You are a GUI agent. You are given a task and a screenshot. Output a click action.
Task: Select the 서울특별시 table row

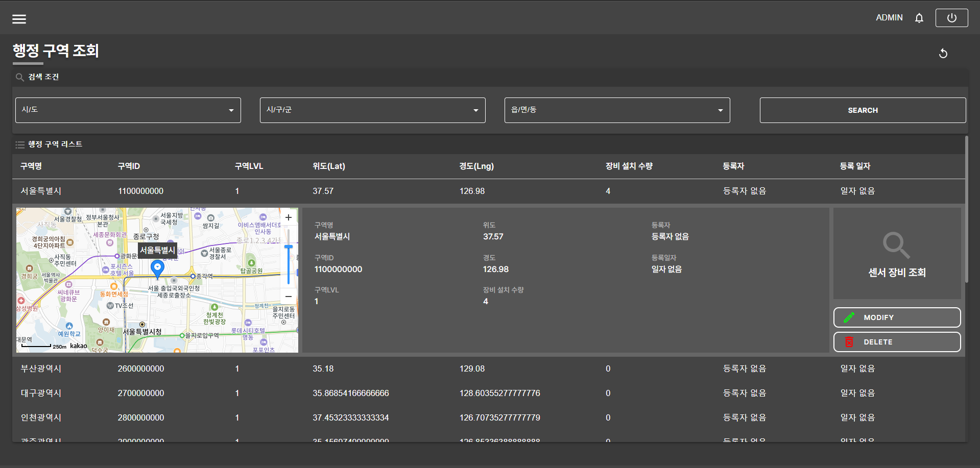click(489, 191)
